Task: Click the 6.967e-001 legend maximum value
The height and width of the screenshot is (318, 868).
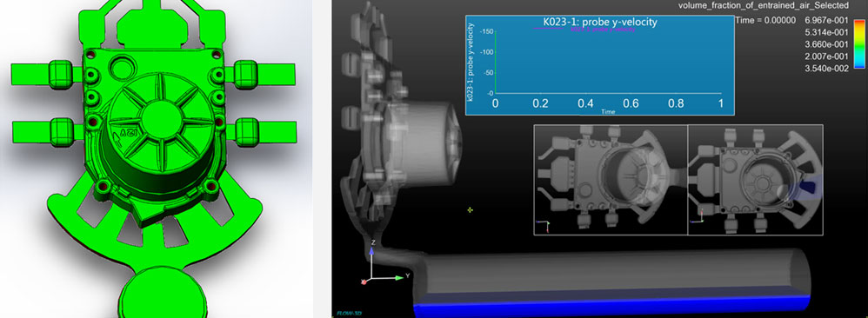Action: click(829, 21)
